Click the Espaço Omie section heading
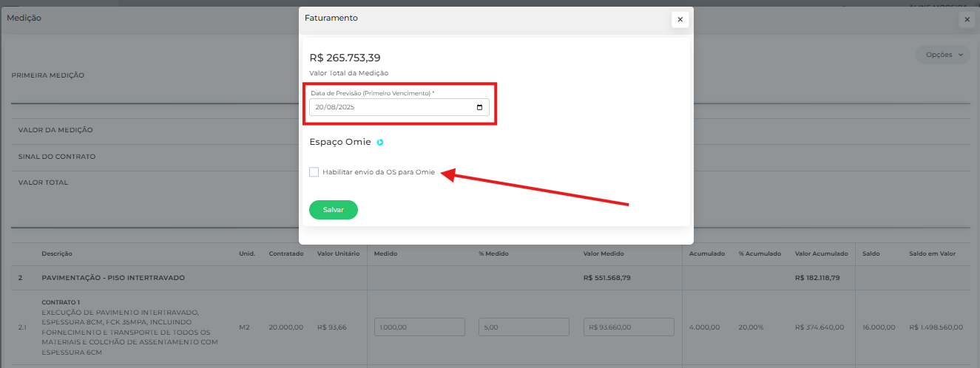Image resolution: width=980 pixels, height=368 pixels. tap(340, 142)
